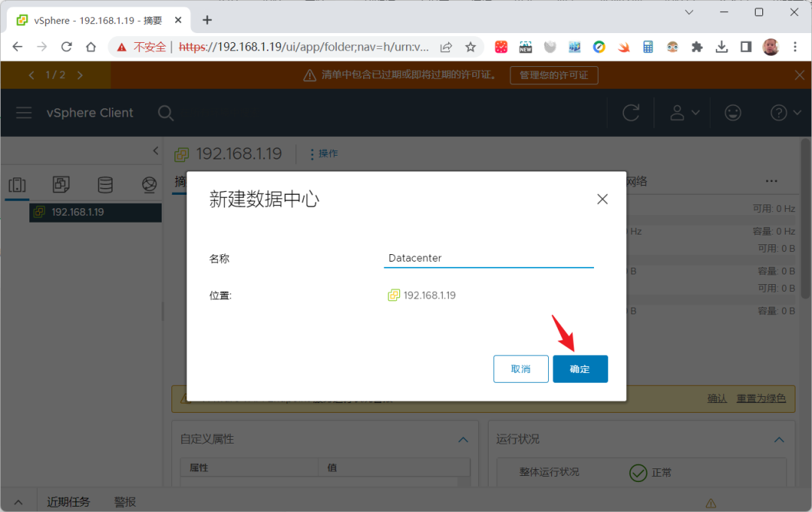
Task: Open the 操作 actions menu
Action: tap(323, 154)
